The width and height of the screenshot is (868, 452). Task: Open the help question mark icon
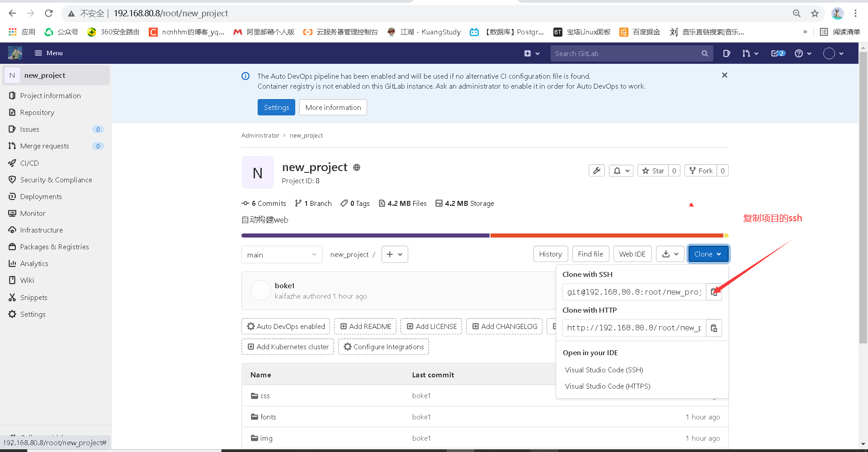point(800,53)
